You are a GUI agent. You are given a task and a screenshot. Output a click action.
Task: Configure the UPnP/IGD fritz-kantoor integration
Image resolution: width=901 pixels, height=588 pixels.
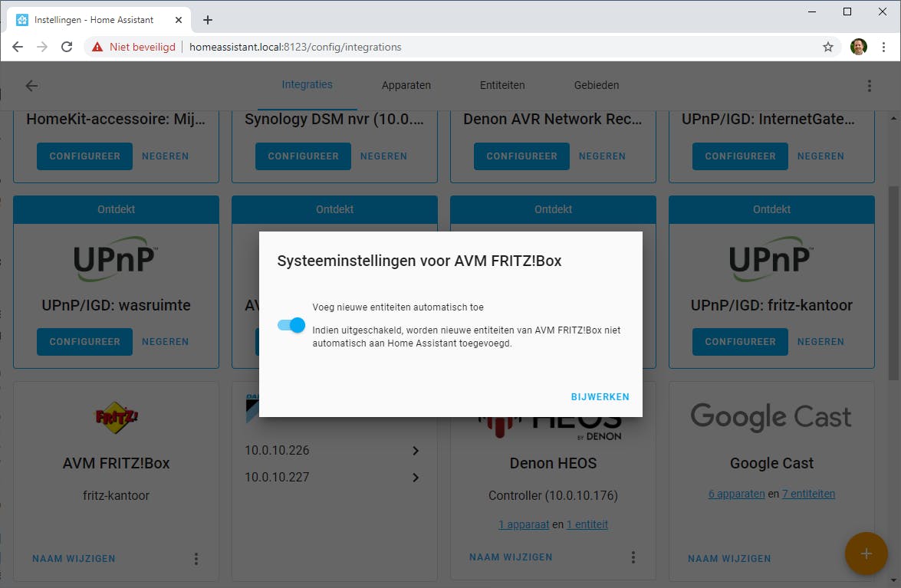click(740, 342)
